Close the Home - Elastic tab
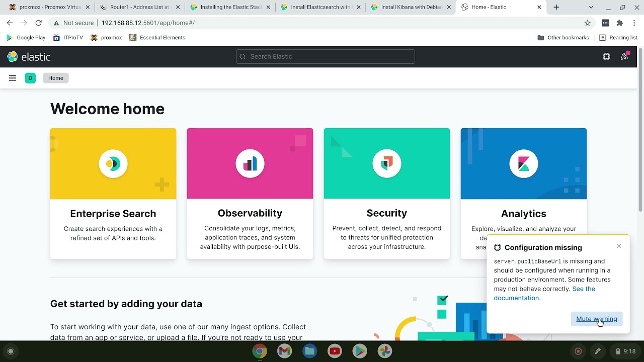 coord(539,7)
